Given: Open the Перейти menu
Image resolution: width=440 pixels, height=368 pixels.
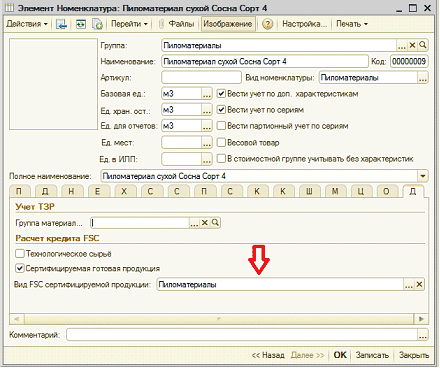Looking at the screenshot, I should 129,24.
